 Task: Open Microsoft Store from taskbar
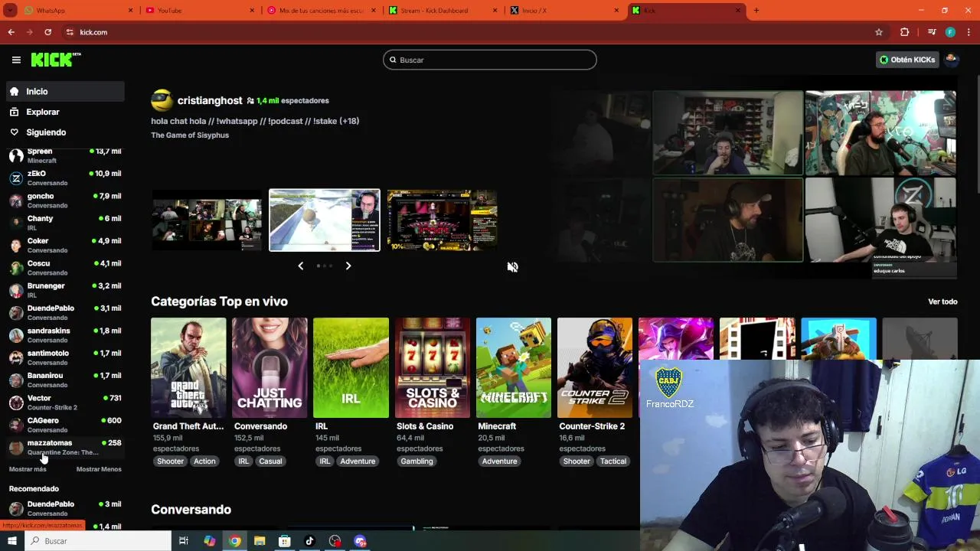click(x=285, y=541)
